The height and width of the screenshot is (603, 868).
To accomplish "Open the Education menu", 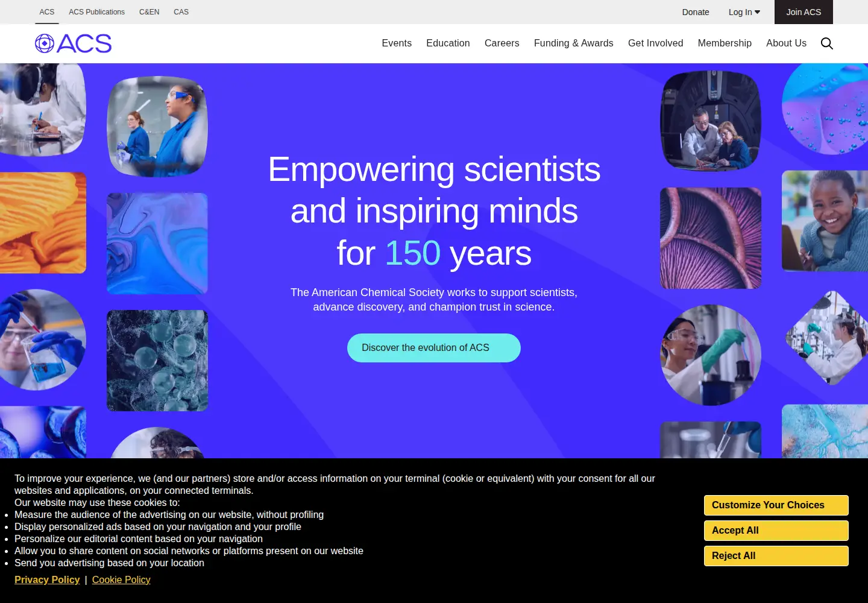I will coord(448,43).
